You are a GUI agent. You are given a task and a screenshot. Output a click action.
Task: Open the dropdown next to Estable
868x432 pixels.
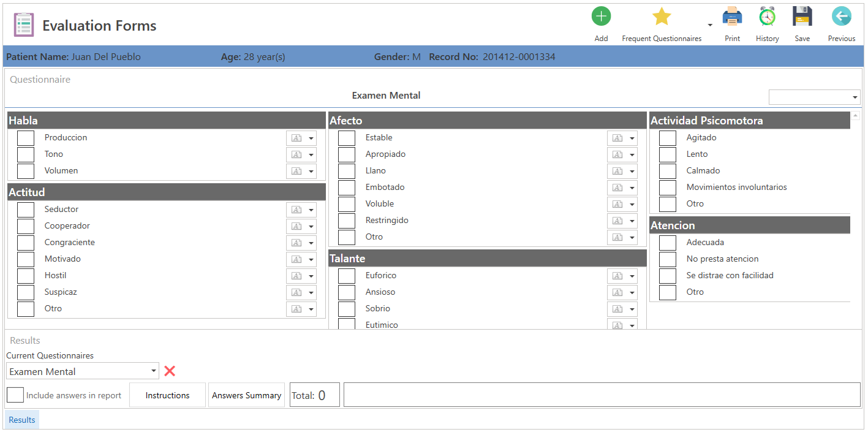(x=632, y=138)
